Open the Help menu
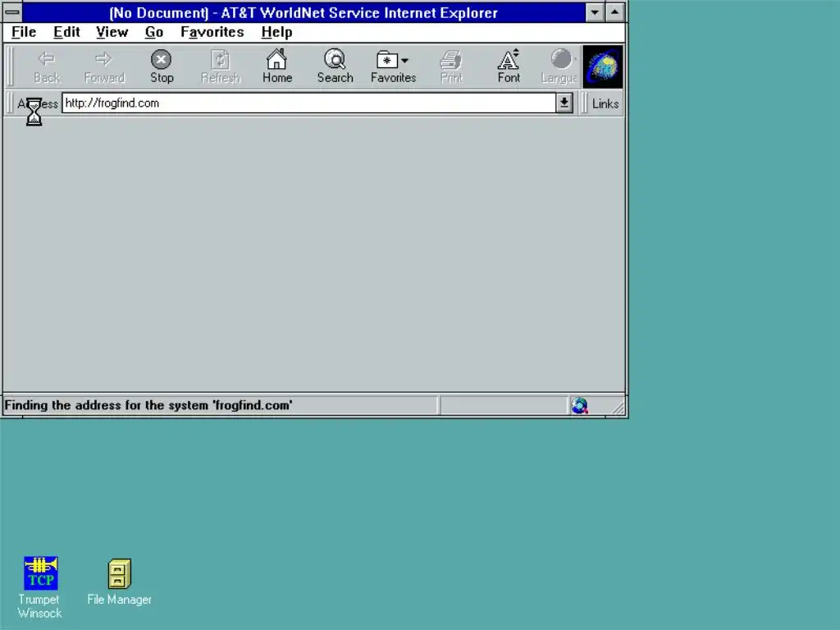Screen dimensions: 840x630 pyautogui.click(x=276, y=32)
